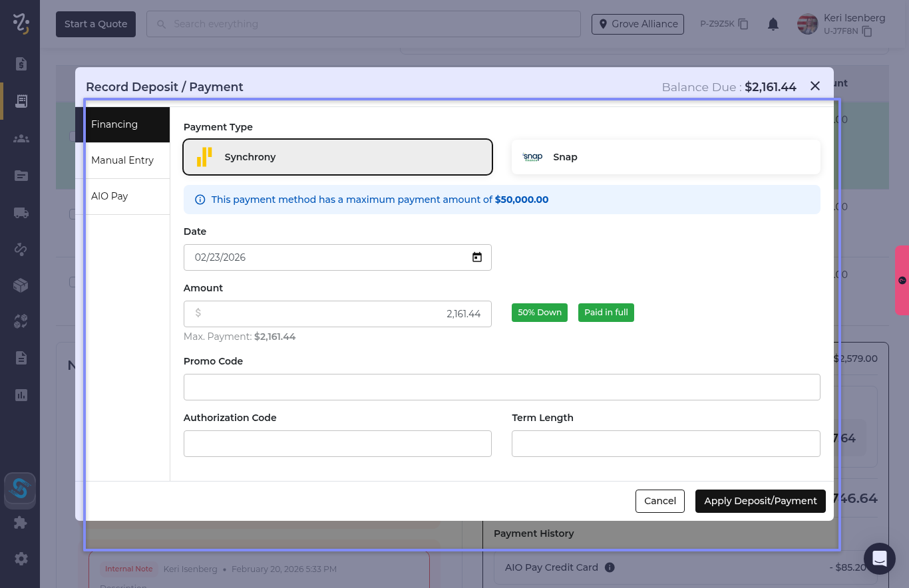Image resolution: width=909 pixels, height=588 pixels.
Task: Open the settings gear in sidebar
Action: 21,559
